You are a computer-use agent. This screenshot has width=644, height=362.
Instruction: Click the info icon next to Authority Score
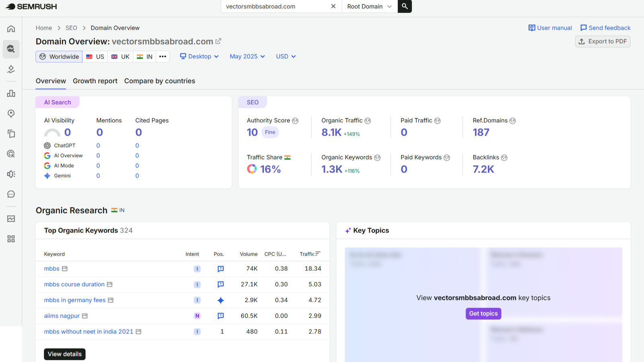pos(295,121)
